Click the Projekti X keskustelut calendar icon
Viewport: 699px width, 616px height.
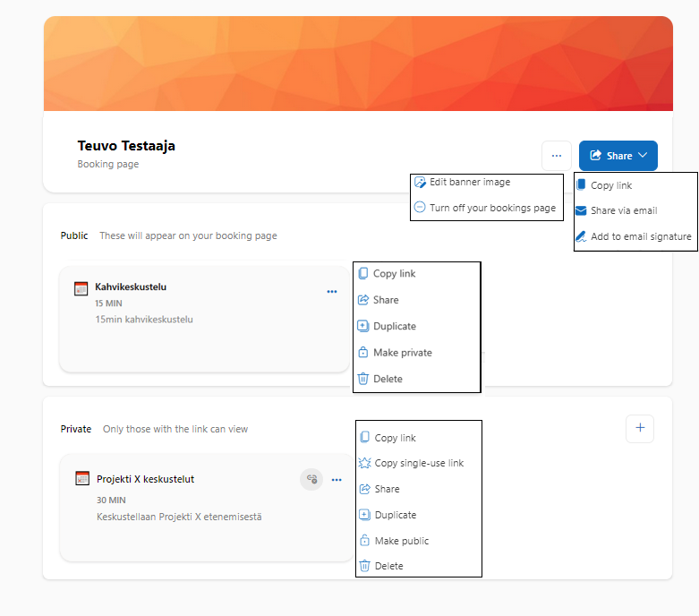pos(82,479)
